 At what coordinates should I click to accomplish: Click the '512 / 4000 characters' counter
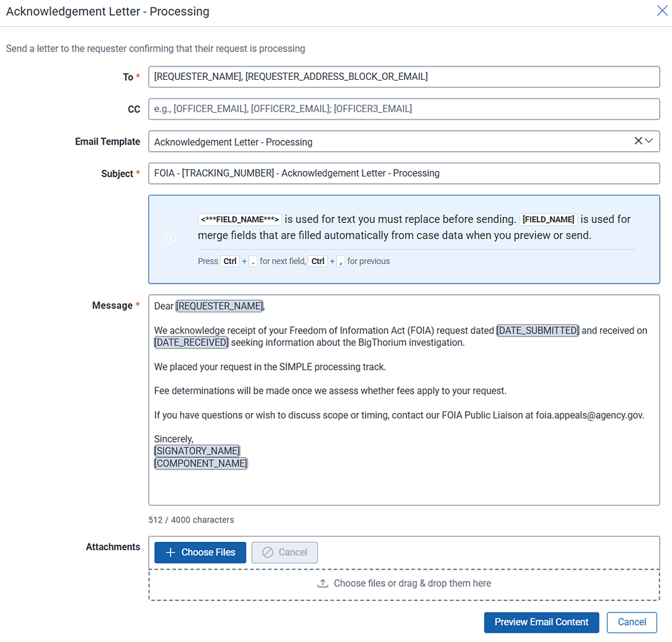(x=191, y=520)
